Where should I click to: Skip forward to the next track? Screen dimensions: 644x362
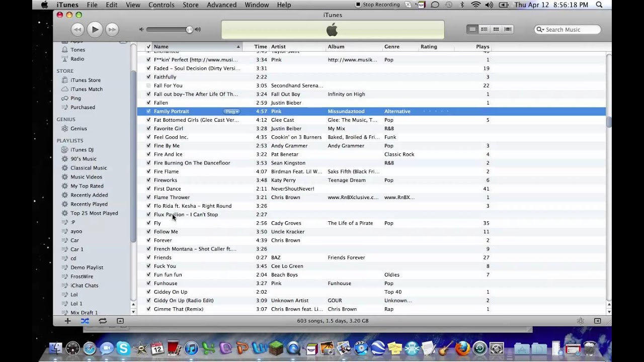(x=112, y=30)
